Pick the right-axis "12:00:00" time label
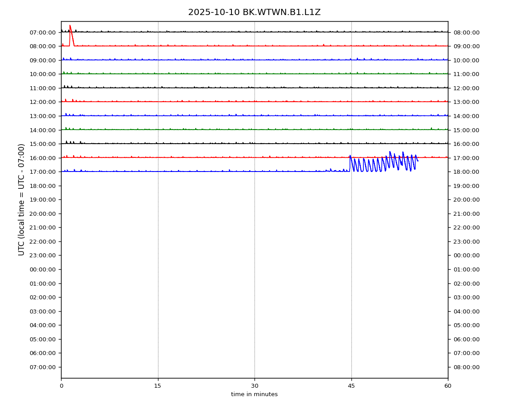The width and height of the screenshot is (509, 420). [x=466, y=88]
